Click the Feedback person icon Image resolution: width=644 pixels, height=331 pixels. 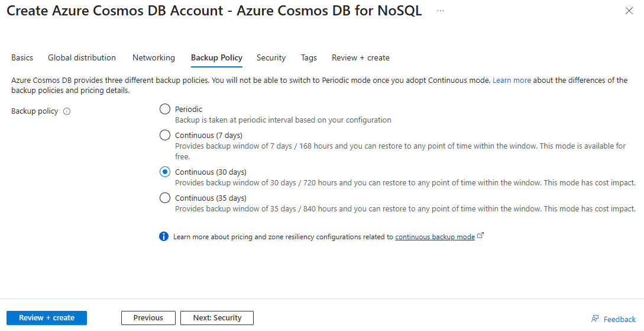(595, 319)
